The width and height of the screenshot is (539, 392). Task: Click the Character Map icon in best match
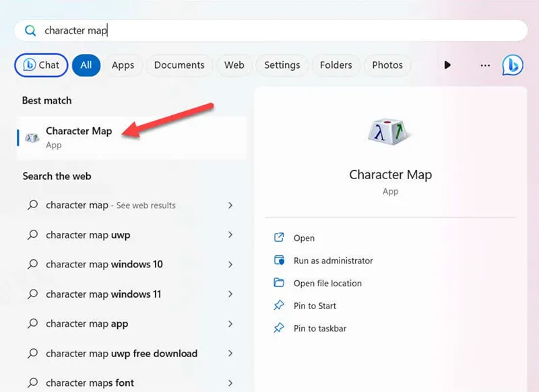(32, 138)
